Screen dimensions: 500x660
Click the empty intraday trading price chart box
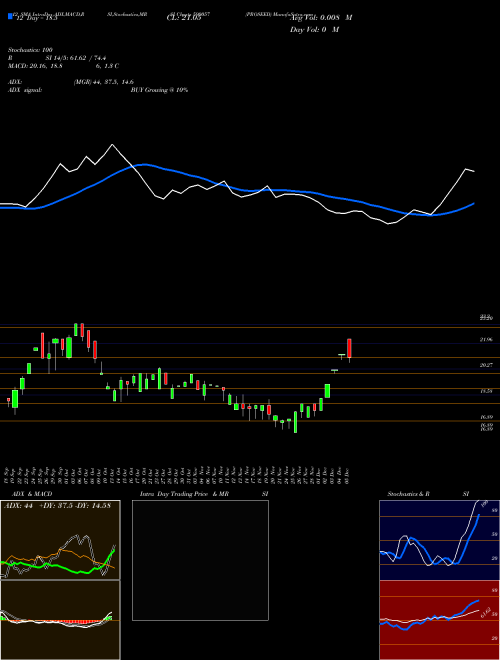pyautogui.click(x=200, y=560)
